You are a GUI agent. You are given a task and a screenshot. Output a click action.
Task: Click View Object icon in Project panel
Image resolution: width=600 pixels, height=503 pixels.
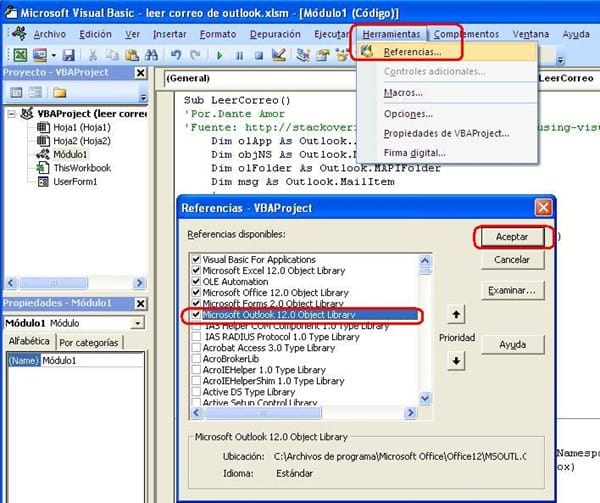tap(35, 92)
